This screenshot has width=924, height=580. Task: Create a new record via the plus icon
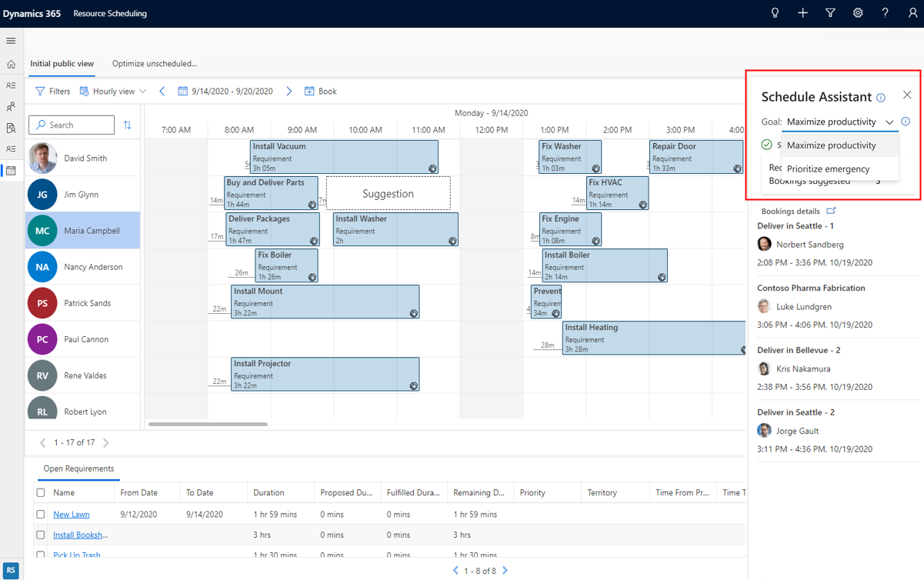[x=802, y=13]
